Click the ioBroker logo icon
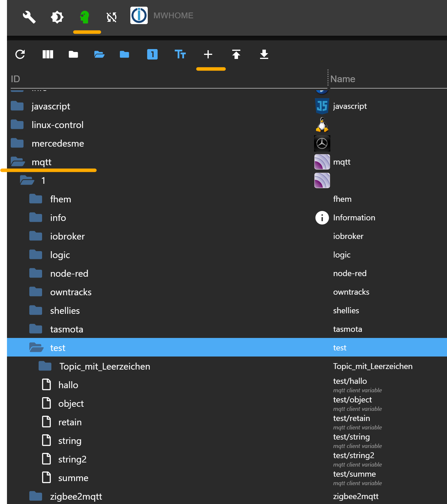Screen dimensions: 447x504 point(139,16)
